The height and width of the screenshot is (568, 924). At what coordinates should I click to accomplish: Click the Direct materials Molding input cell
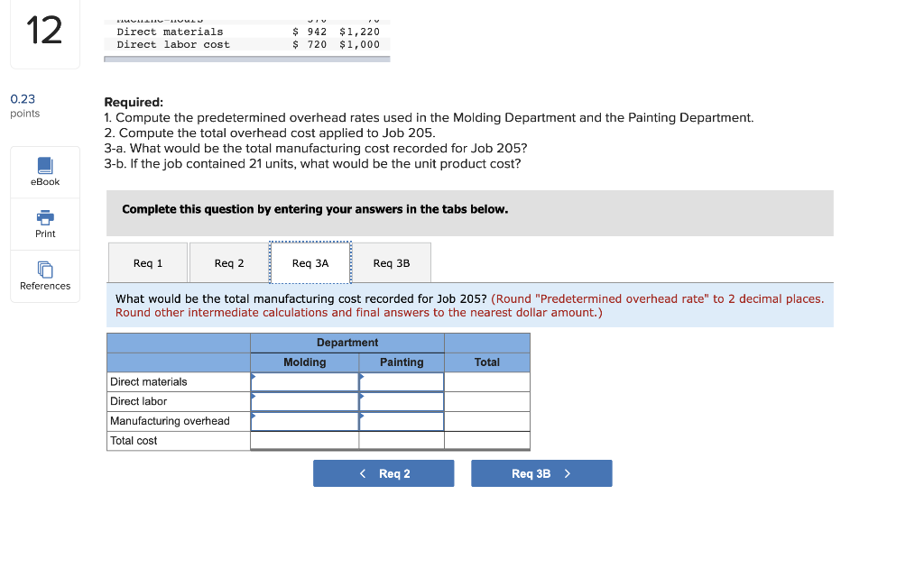coord(304,381)
